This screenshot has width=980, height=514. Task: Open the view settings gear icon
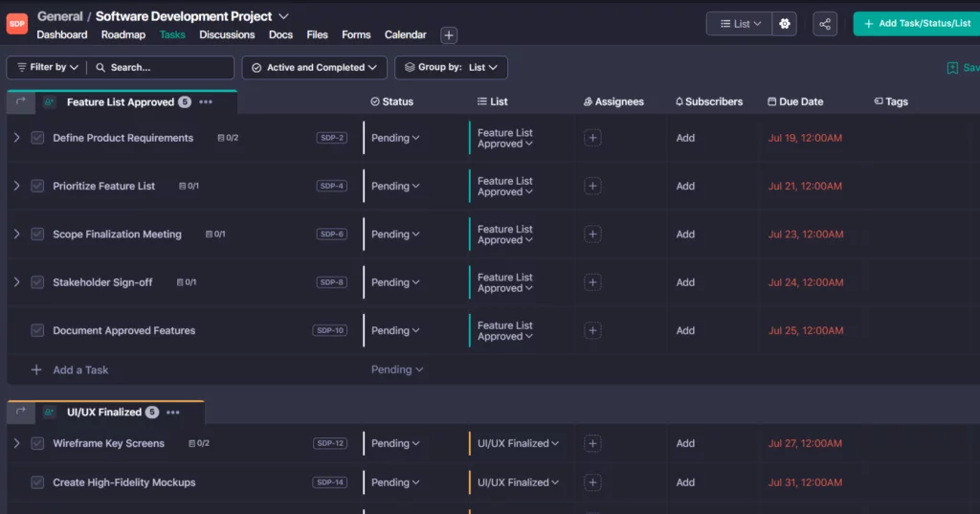[785, 24]
